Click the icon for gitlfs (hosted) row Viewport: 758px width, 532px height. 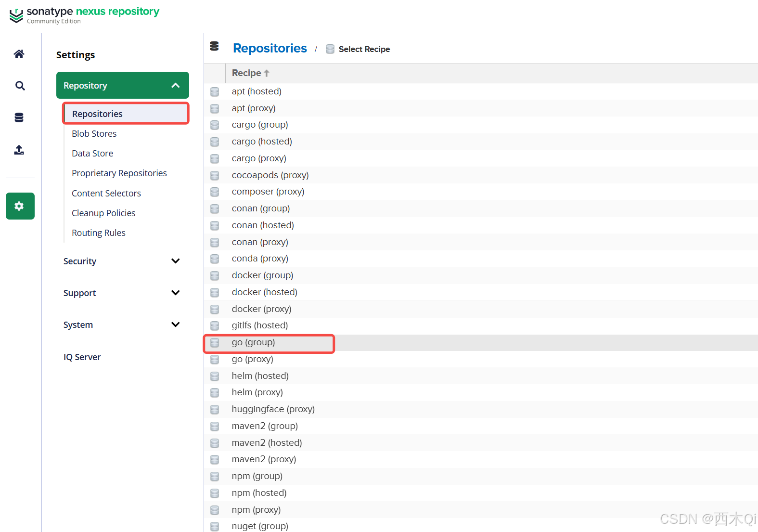(x=215, y=325)
